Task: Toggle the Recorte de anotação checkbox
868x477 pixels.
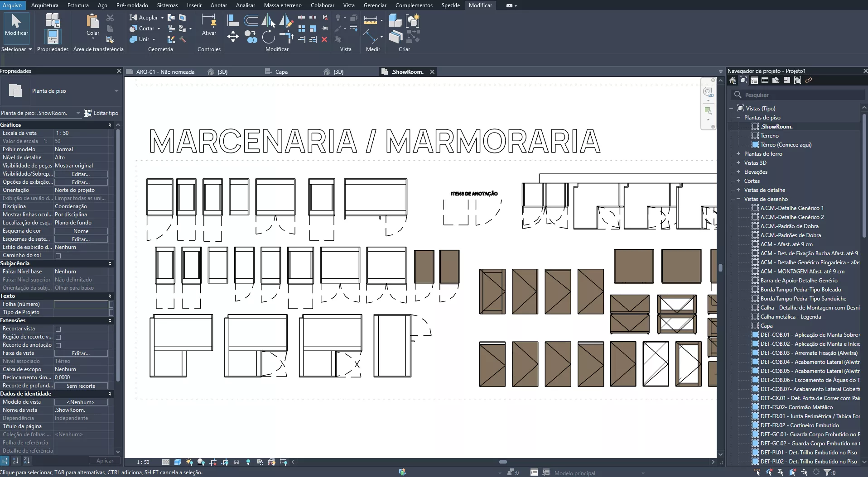Action: 58,345
